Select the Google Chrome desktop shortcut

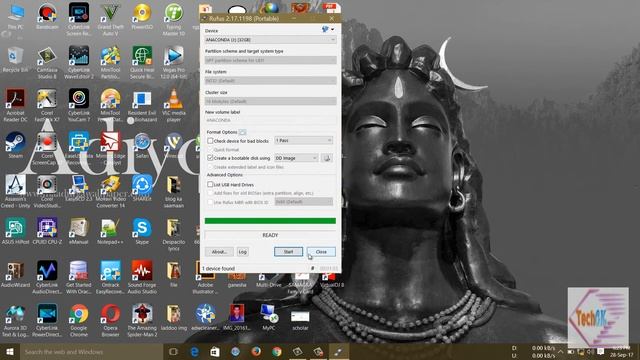coord(78,320)
